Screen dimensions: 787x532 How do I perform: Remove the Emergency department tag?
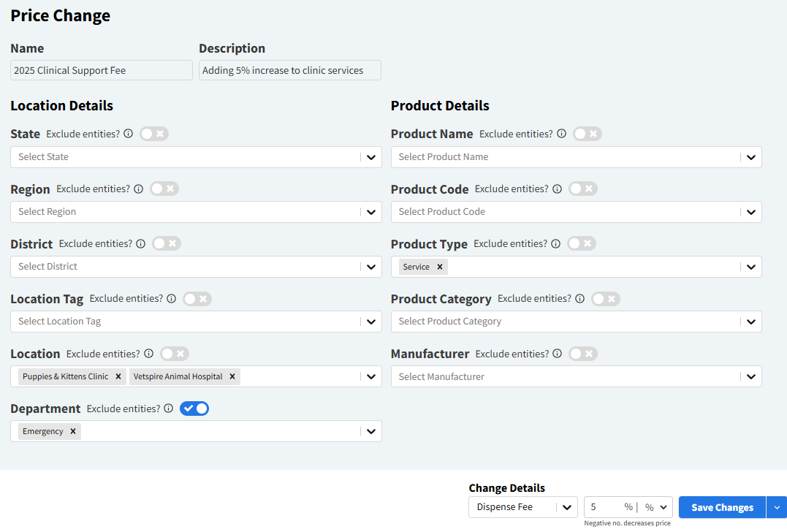(x=72, y=431)
